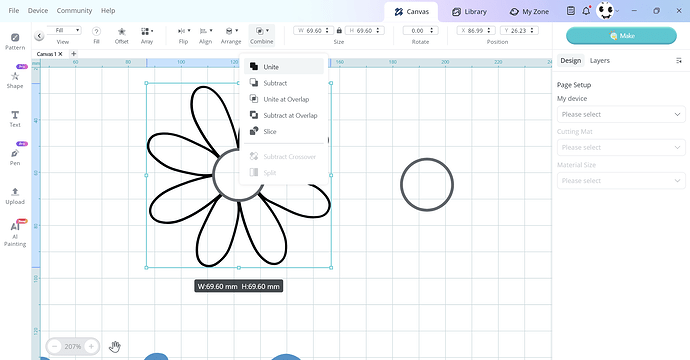Open the Pattern panel

point(15,41)
